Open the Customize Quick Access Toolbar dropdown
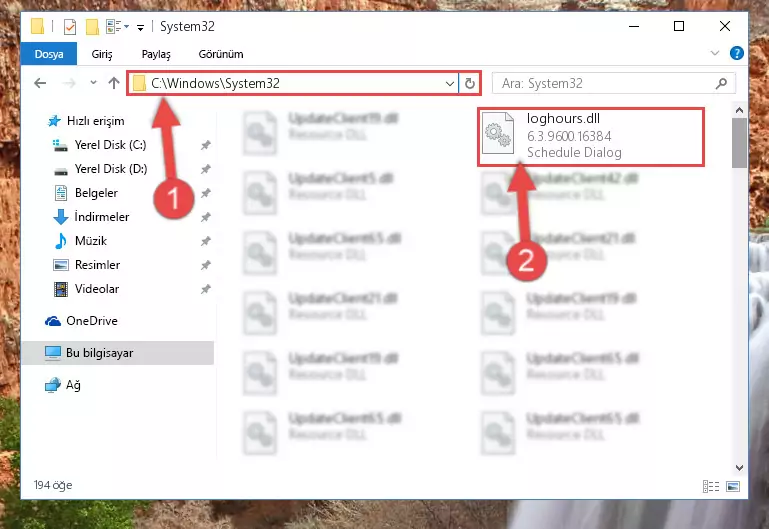The width and height of the screenshot is (769, 529). (x=140, y=27)
